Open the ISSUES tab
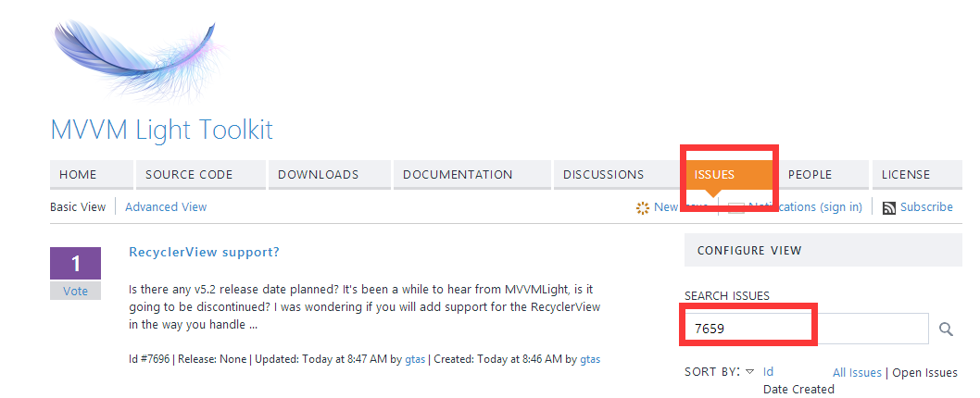The image size is (980, 398). coord(729,174)
